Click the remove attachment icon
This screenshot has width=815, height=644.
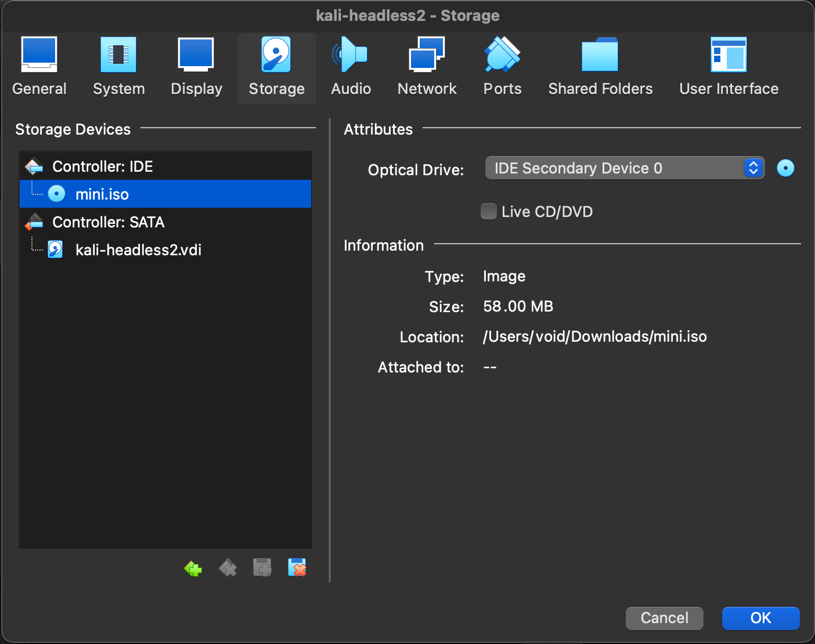[x=297, y=567]
